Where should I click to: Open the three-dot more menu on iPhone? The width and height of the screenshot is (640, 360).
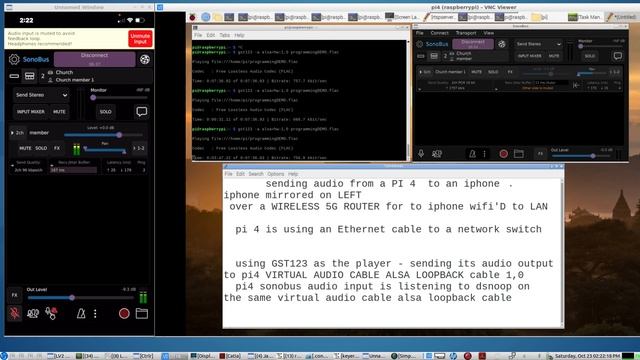[x=95, y=313]
